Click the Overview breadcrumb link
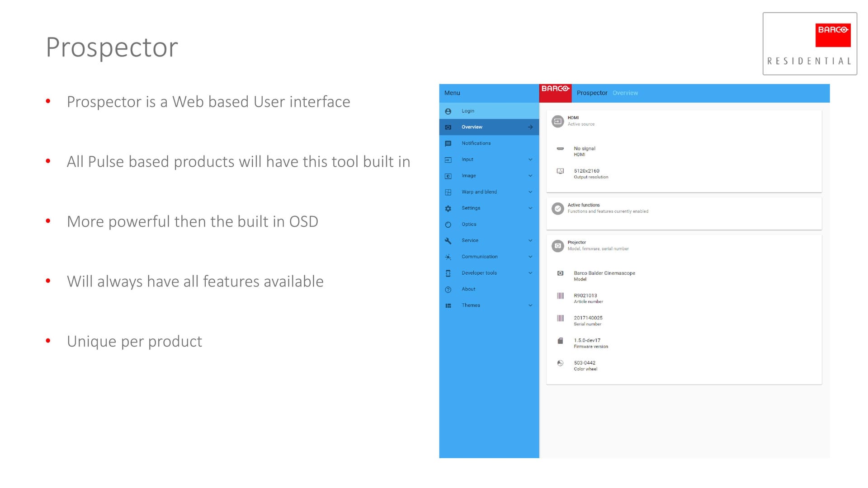Viewport: 868px width, 488px height. coord(625,93)
